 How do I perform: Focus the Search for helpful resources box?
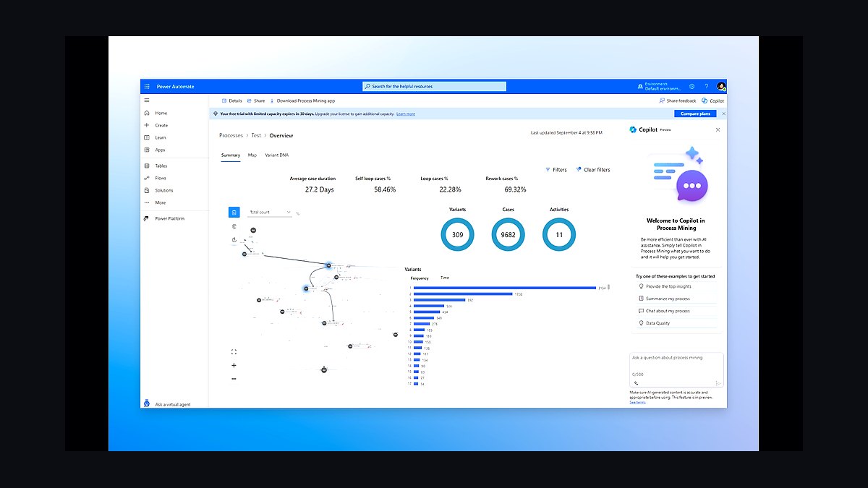[434, 86]
